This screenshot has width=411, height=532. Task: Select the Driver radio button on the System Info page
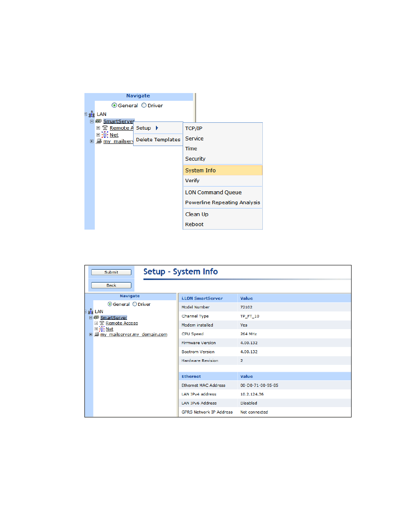coord(135,304)
